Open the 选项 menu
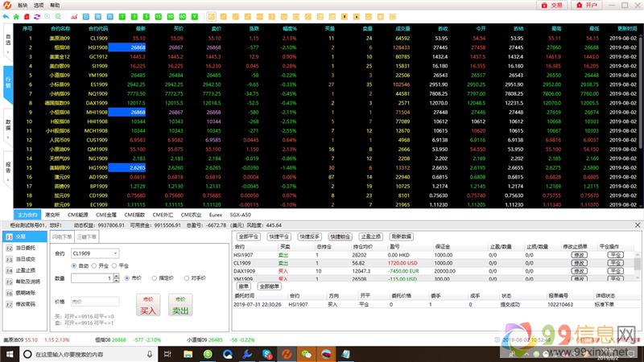Screen dimensions: 644x362 tap(37, 5)
